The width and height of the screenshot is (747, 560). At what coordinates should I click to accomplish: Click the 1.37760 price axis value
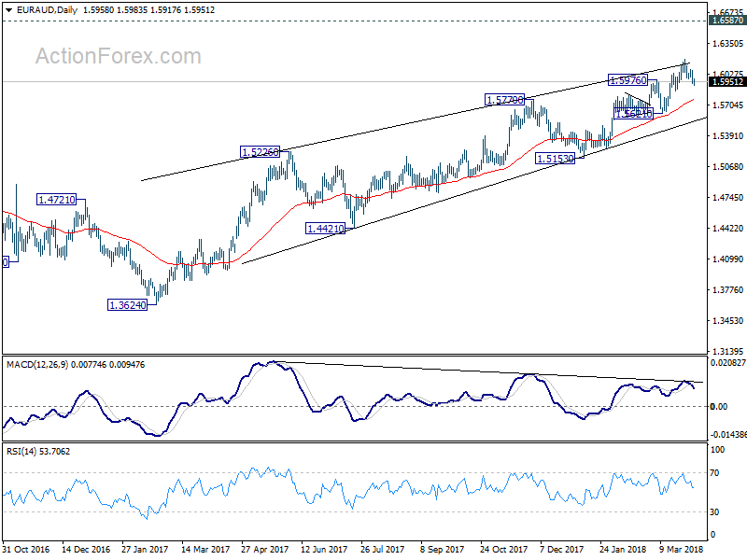pos(727,290)
